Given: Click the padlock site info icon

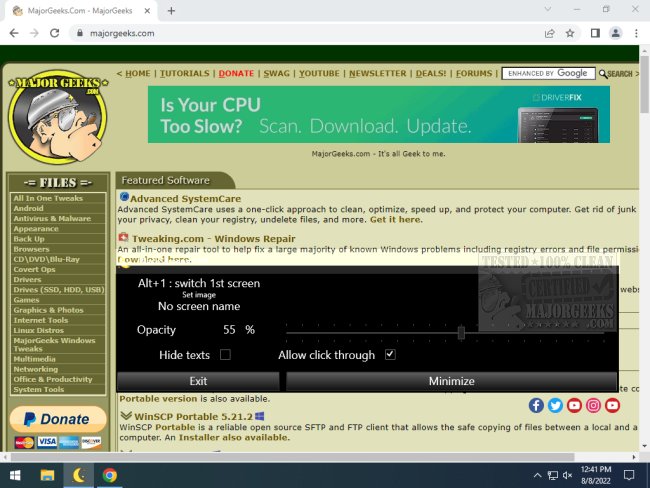Looking at the screenshot, I should pos(80,33).
